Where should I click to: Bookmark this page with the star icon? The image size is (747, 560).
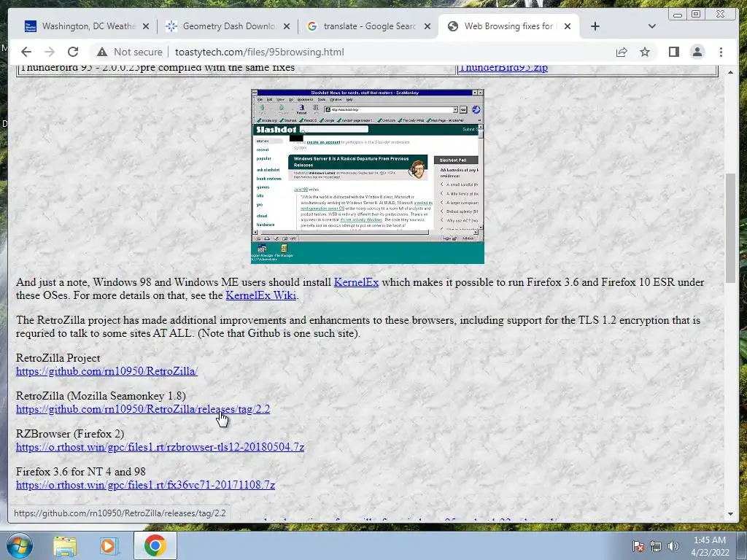pos(645,52)
